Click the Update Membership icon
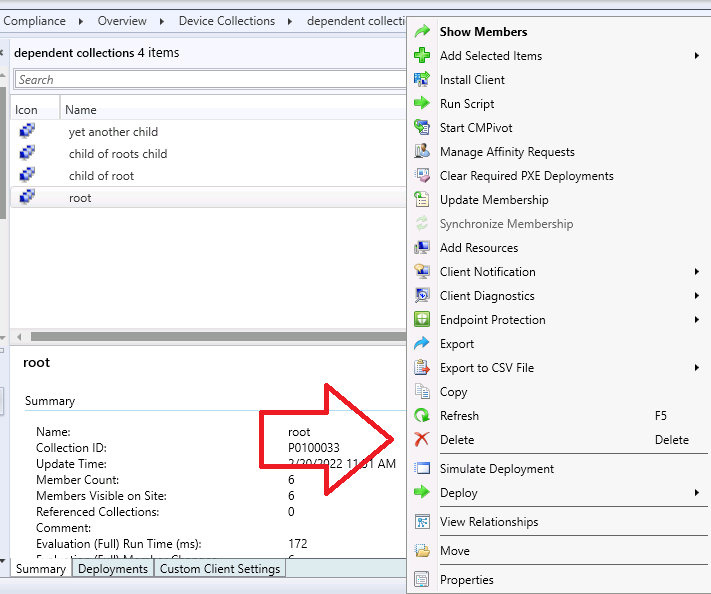Screen dimensions: 711x594 tap(422, 200)
